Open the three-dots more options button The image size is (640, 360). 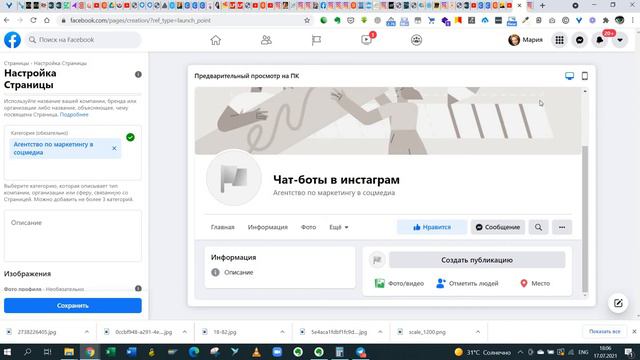(x=562, y=227)
